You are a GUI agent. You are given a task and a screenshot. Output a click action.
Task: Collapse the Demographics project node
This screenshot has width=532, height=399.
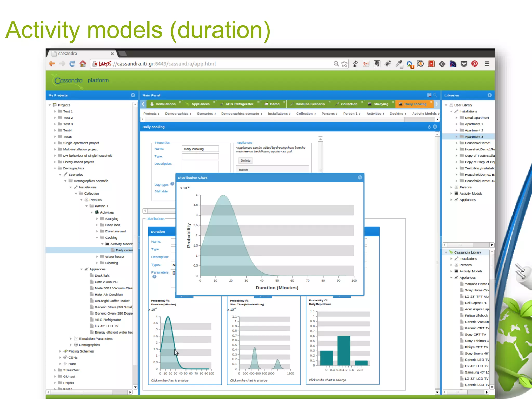pos(55,168)
